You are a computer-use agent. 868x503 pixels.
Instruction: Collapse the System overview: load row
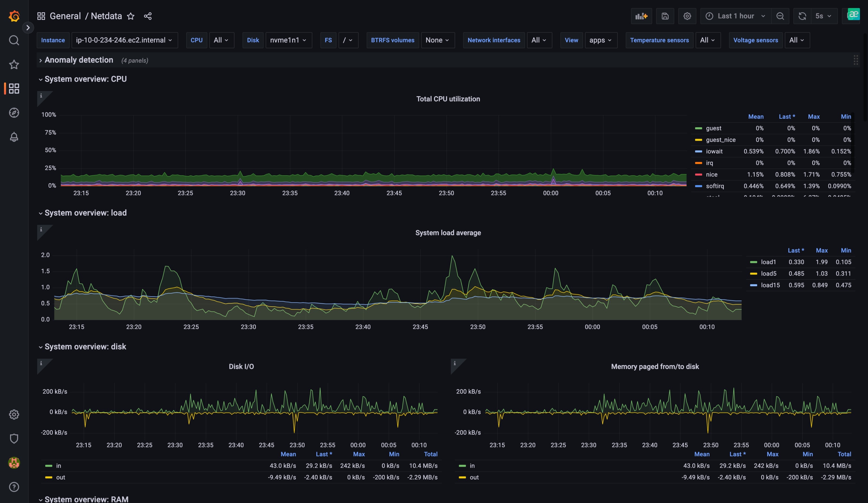(x=85, y=213)
